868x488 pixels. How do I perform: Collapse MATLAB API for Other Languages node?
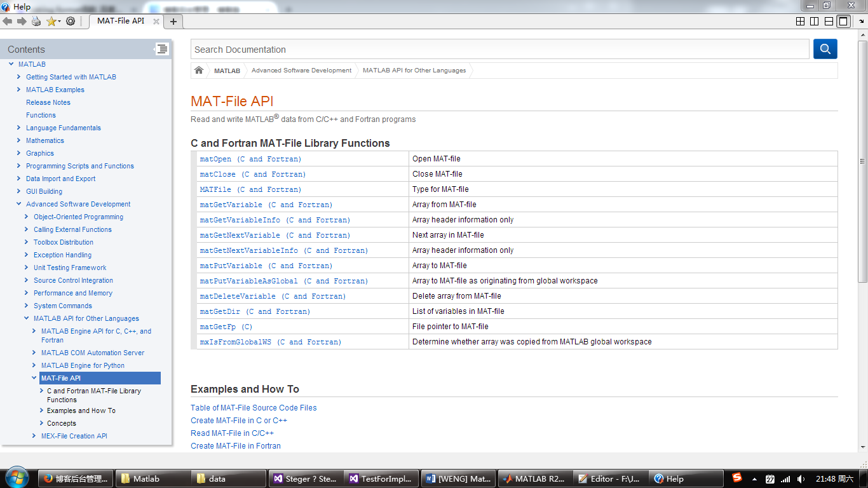[x=27, y=318]
